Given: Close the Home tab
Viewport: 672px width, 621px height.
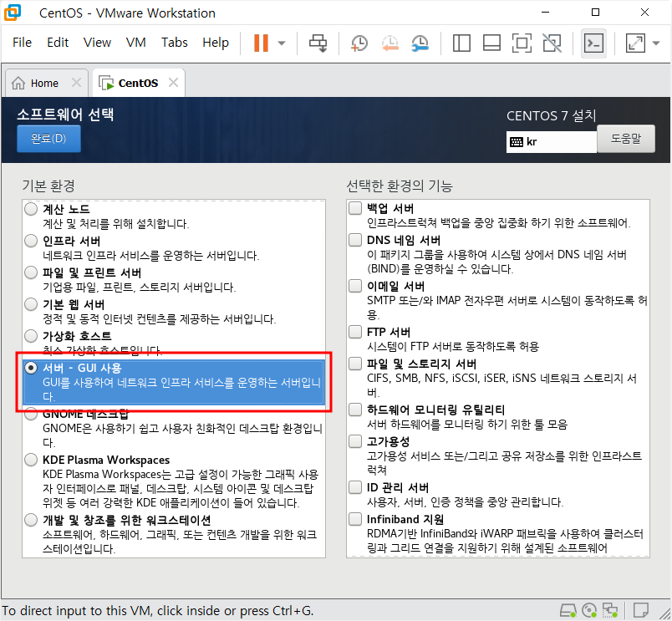Looking at the screenshot, I should coord(76,82).
